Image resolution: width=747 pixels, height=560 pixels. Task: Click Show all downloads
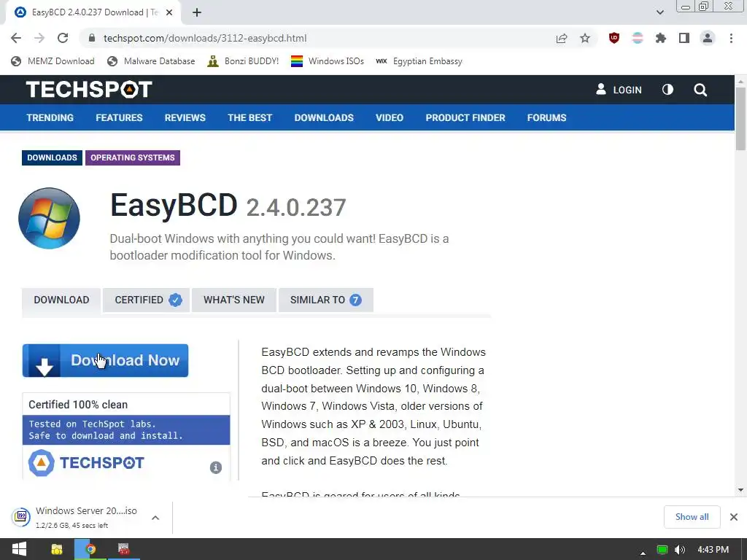(692, 517)
